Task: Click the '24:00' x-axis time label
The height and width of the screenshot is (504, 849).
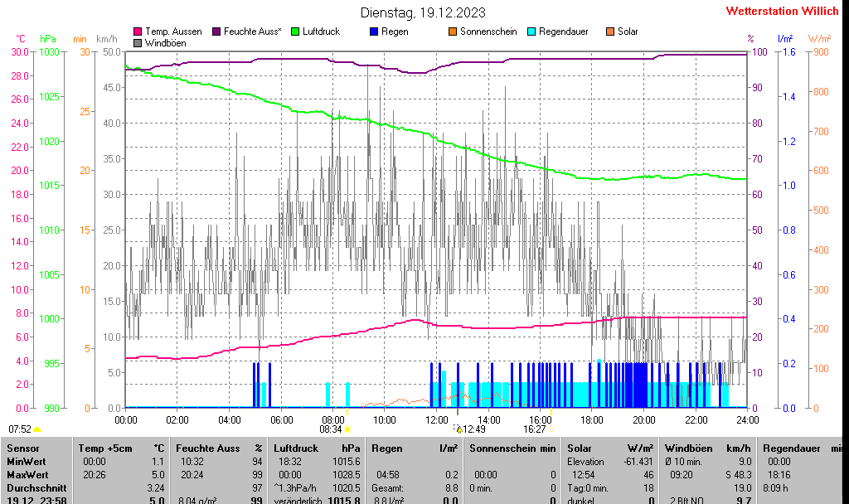Action: point(748,420)
